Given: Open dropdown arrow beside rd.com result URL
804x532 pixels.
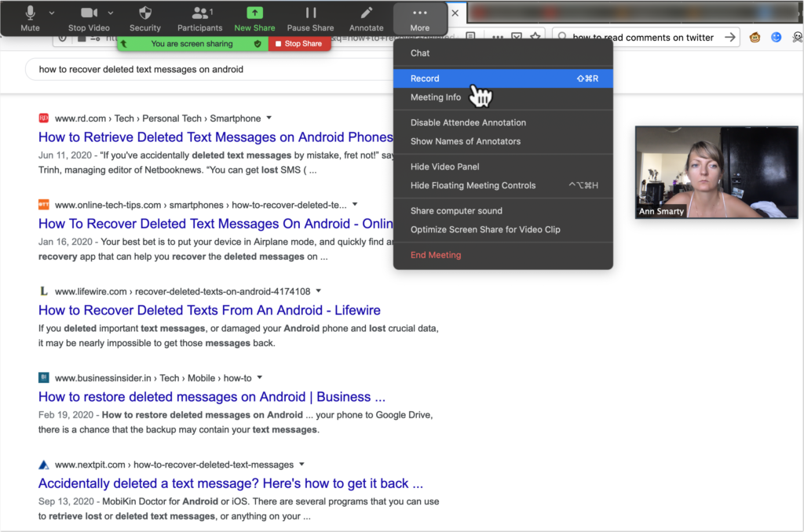Looking at the screenshot, I should coord(269,118).
